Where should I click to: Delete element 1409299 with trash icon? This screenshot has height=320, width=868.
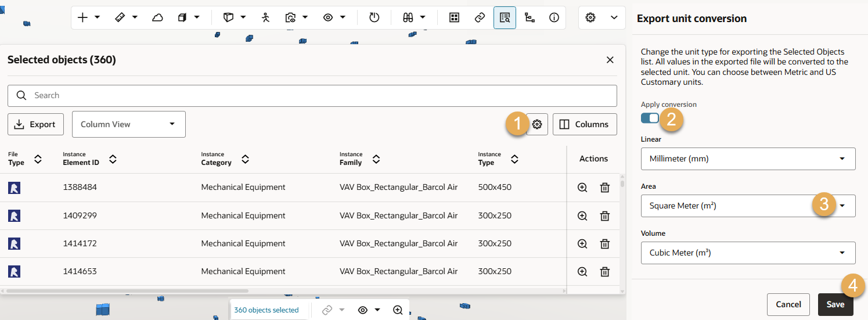point(604,215)
